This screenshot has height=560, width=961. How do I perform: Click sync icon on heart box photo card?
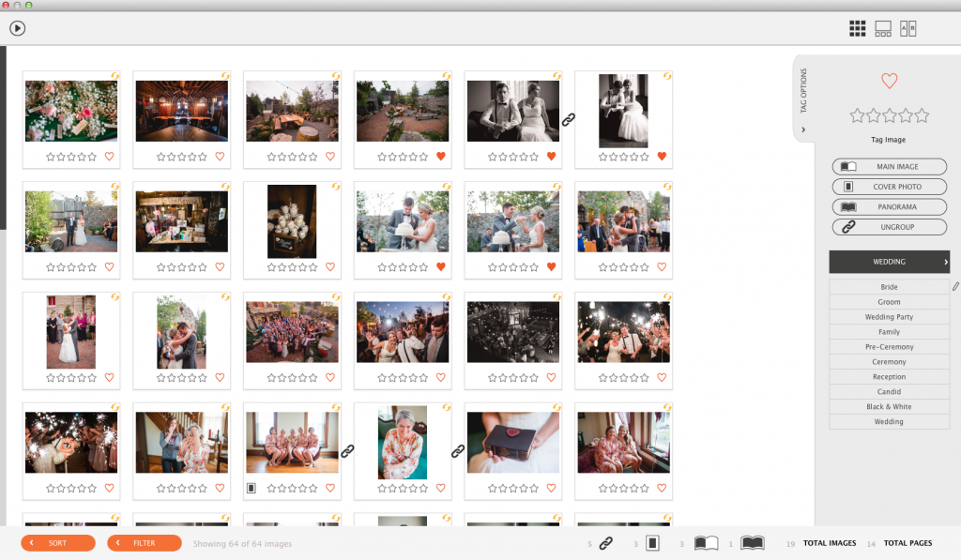[x=557, y=407]
